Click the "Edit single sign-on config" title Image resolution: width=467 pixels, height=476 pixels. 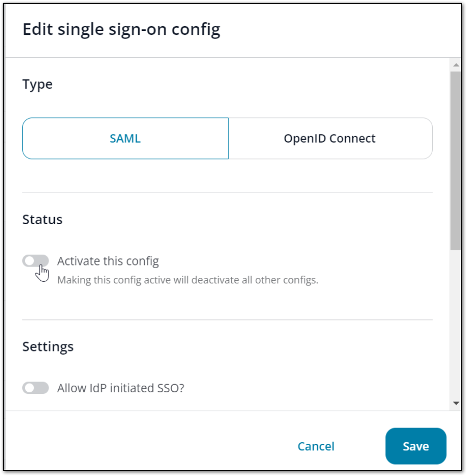tap(121, 29)
